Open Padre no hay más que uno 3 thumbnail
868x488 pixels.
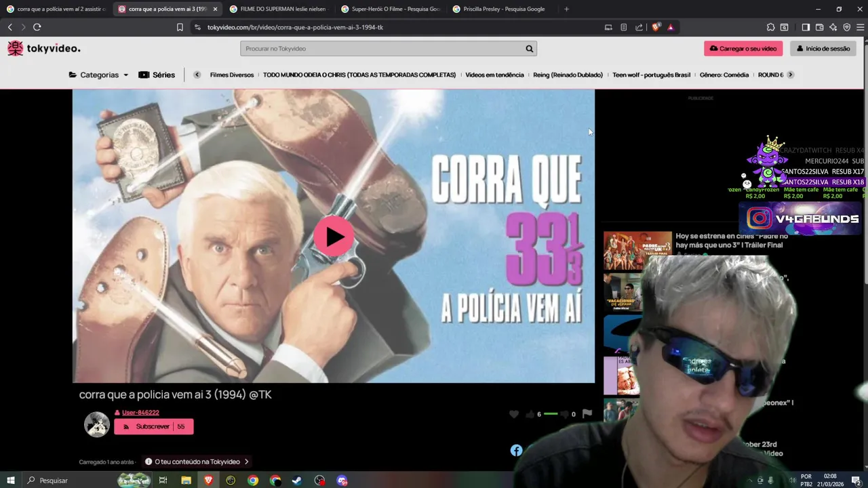coord(637,251)
